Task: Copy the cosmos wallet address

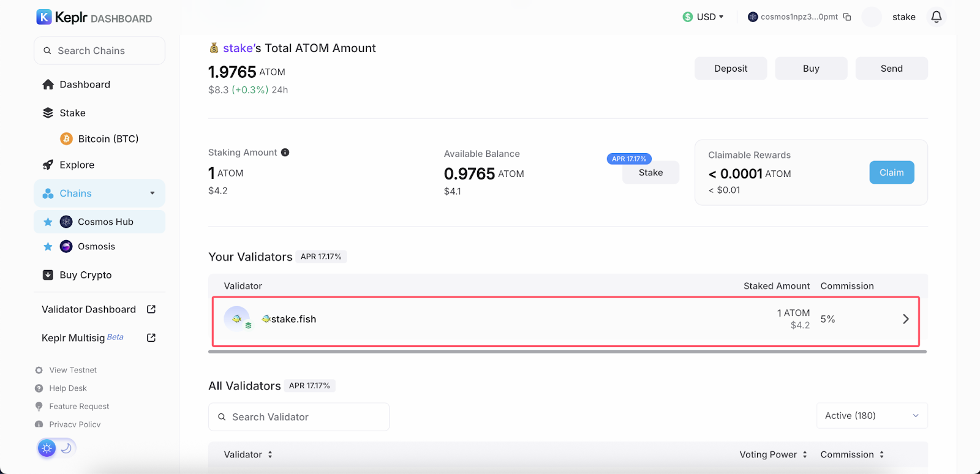Action: (847, 17)
